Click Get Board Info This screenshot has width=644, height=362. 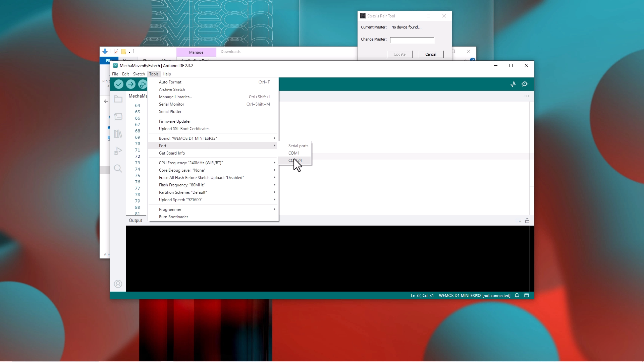click(x=213, y=153)
